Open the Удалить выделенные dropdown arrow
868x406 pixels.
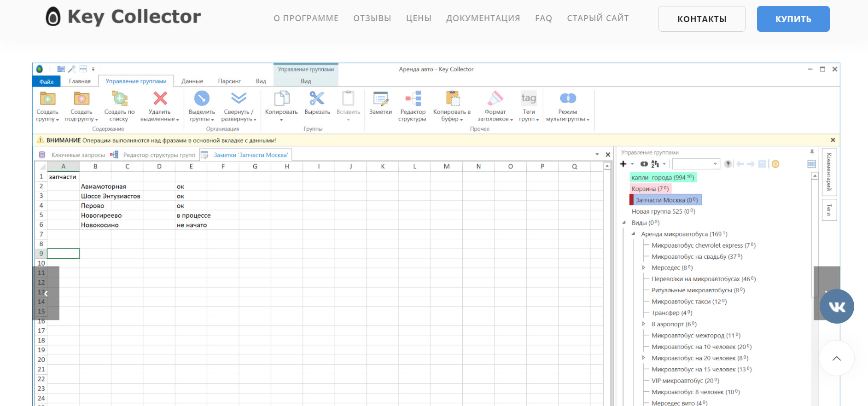[x=178, y=120]
